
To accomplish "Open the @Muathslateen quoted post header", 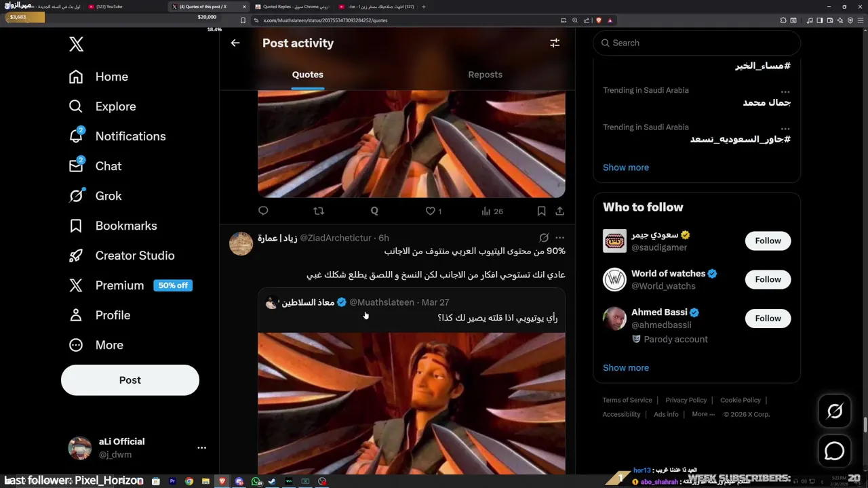I will 357,302.
